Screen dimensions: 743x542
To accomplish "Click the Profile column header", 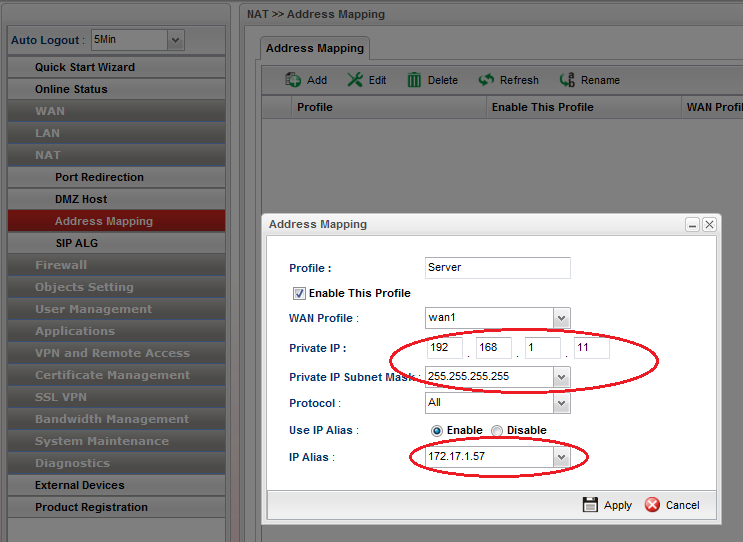I will [x=389, y=107].
